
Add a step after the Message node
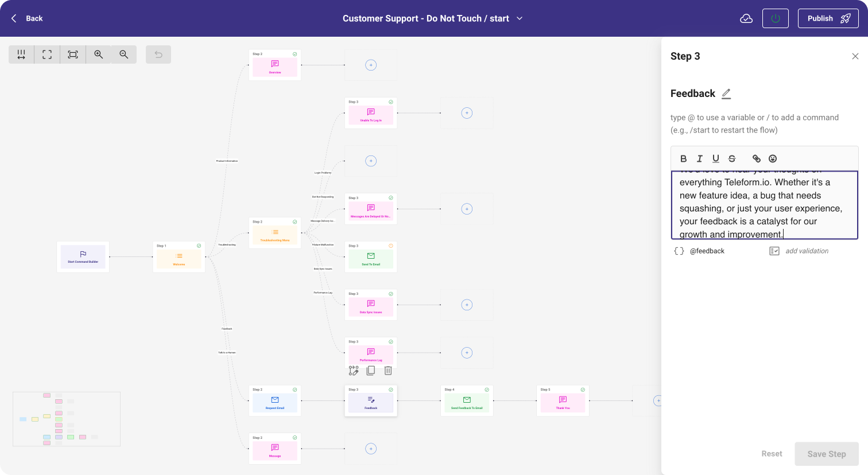click(x=371, y=449)
